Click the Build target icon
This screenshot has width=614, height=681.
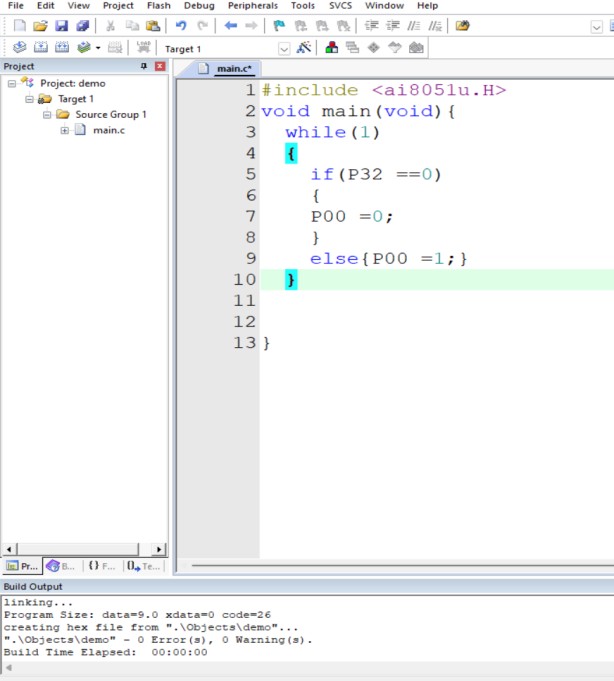[x=41, y=47]
